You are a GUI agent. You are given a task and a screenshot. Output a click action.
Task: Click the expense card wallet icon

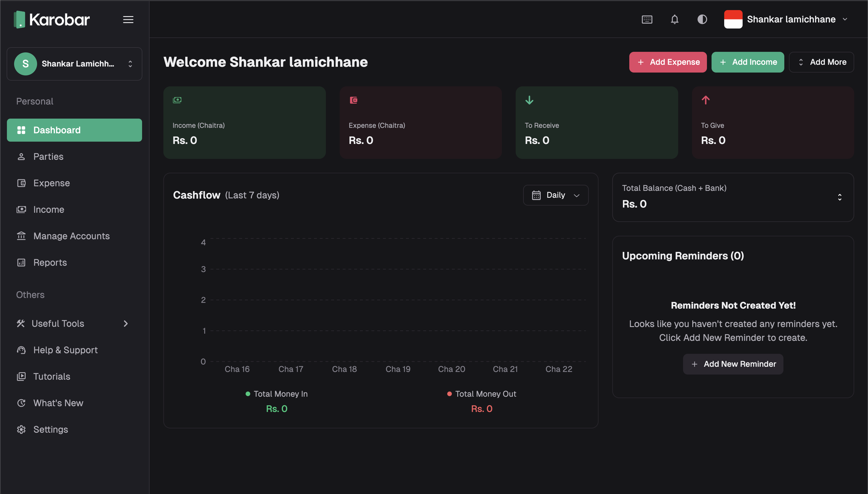click(x=353, y=100)
